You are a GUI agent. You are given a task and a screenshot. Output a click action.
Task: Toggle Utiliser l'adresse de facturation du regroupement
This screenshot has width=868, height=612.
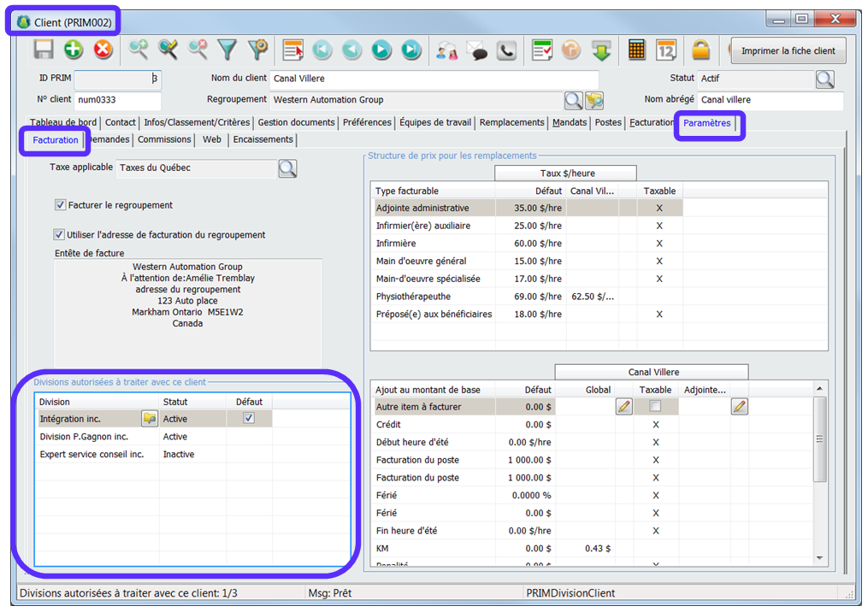[59, 234]
